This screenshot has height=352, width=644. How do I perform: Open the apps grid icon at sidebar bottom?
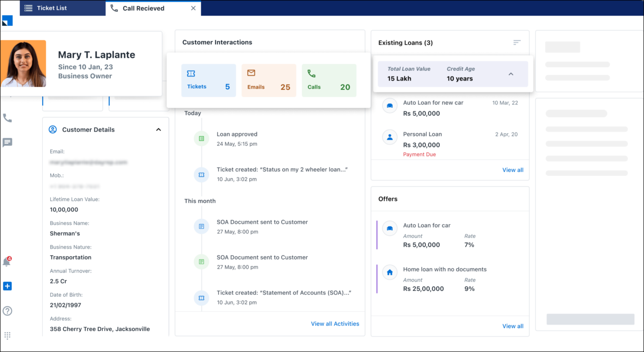[7, 336]
